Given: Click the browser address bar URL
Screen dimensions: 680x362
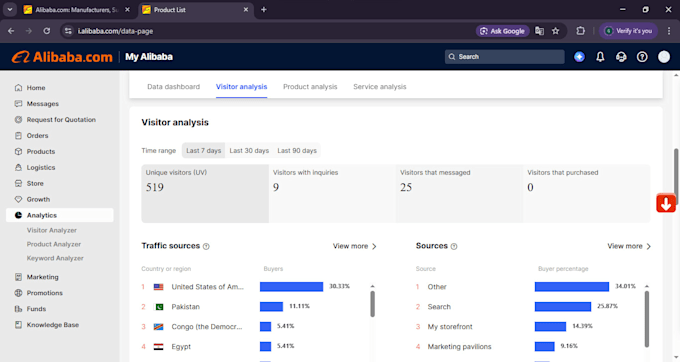Looking at the screenshot, I should pyautogui.click(x=115, y=31).
